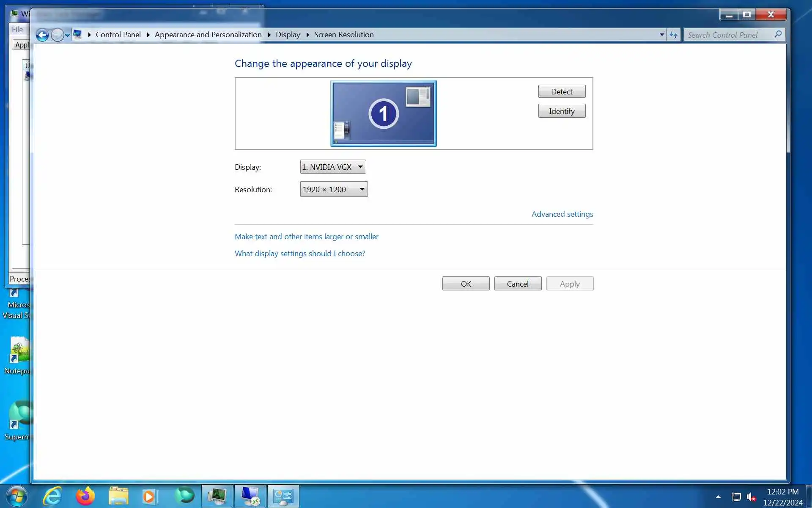Open Firefox from the taskbar

point(85,496)
